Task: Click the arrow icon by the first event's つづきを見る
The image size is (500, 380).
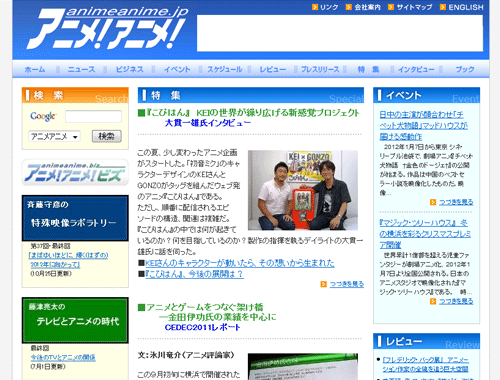Action: [x=433, y=202]
